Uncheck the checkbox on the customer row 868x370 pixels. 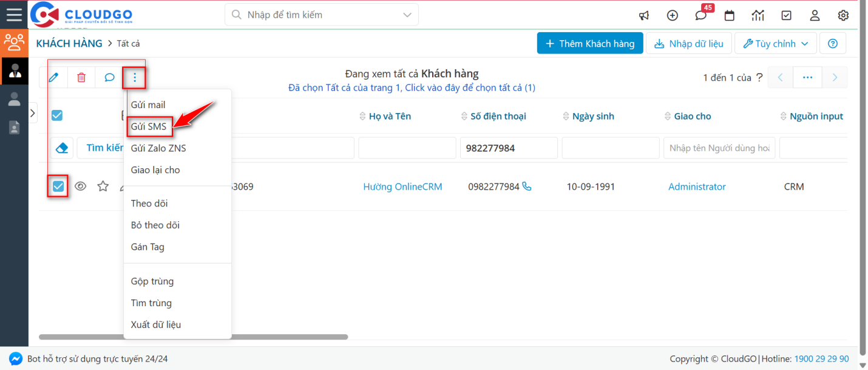pyautogui.click(x=56, y=186)
